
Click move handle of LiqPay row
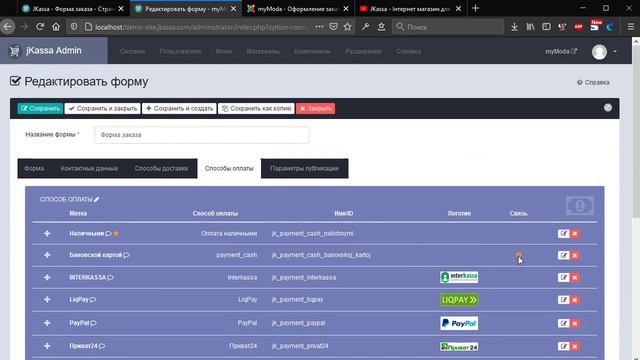pyautogui.click(x=47, y=299)
